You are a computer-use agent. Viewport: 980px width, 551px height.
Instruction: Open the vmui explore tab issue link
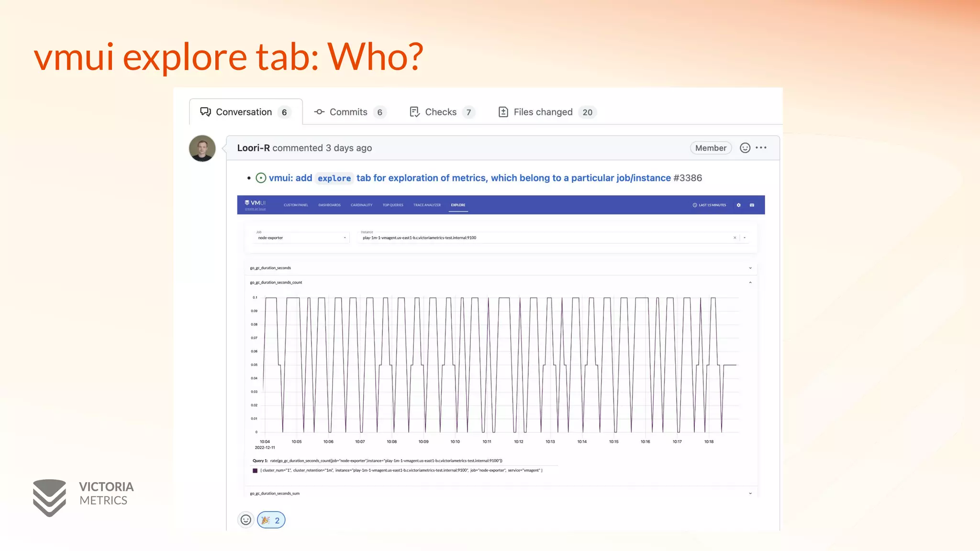click(470, 178)
